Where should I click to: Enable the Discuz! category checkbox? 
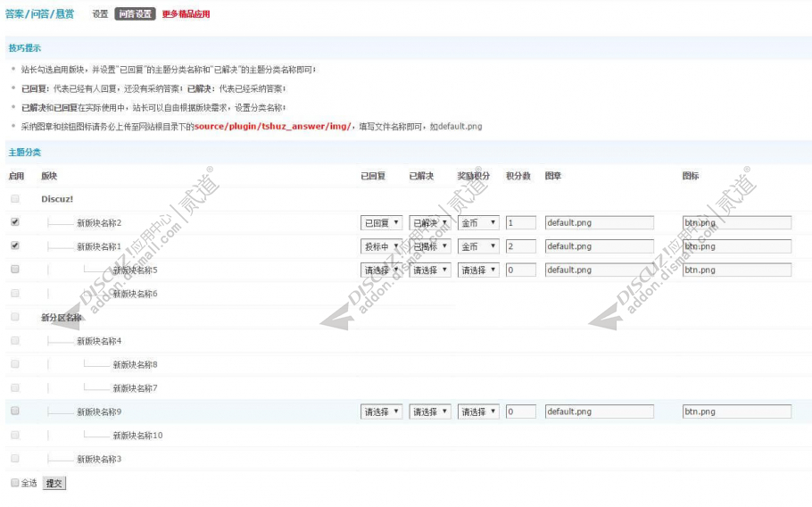pyautogui.click(x=15, y=198)
